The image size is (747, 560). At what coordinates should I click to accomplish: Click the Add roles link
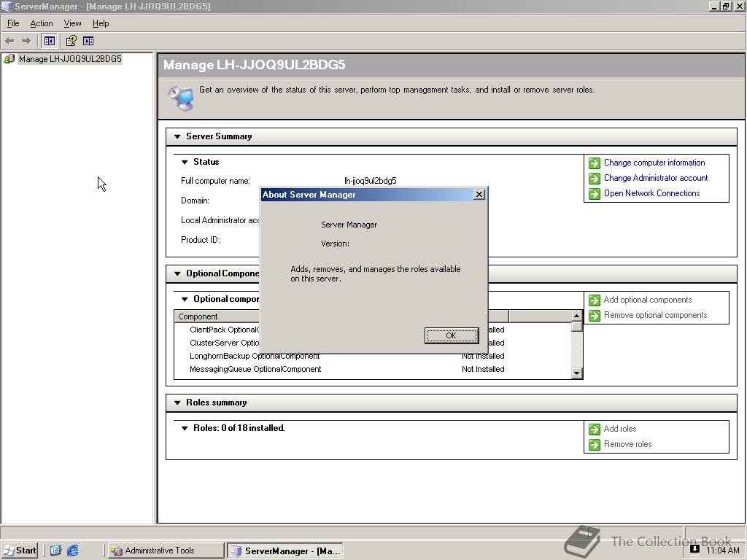coord(620,429)
